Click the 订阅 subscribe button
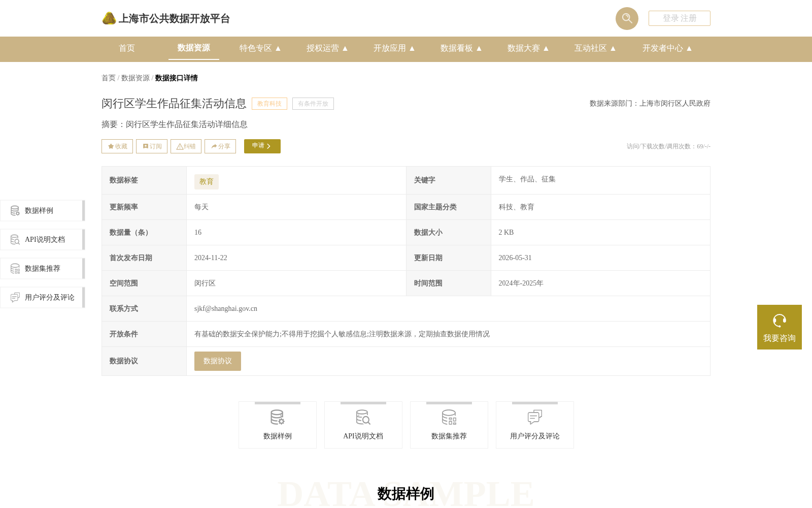812x508 pixels. click(x=152, y=146)
